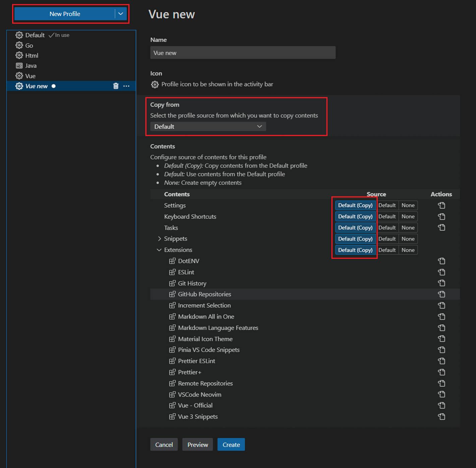This screenshot has width=476, height=468.
Task: Click the extension icon next to Prettier ESLint
Action: [x=173, y=361]
